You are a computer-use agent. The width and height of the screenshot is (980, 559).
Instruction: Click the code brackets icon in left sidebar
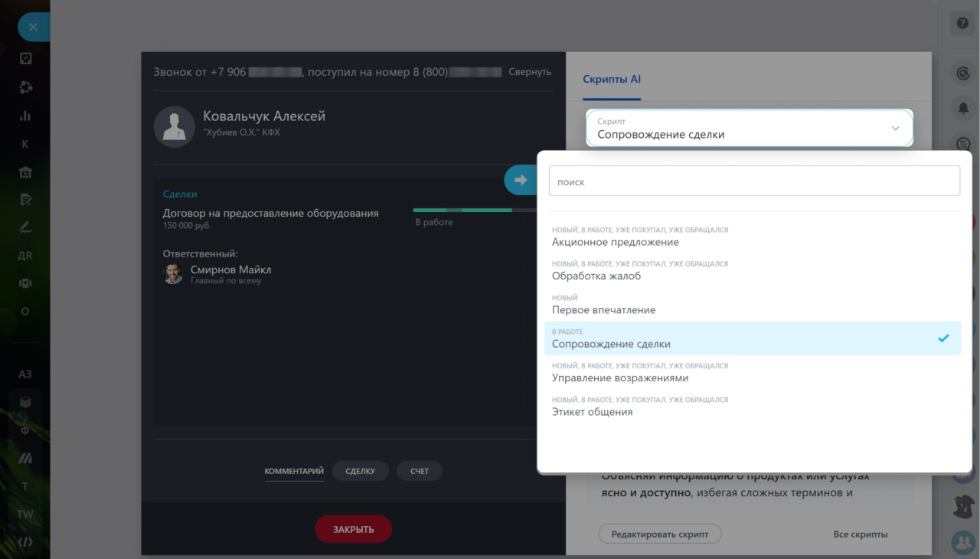(25, 542)
